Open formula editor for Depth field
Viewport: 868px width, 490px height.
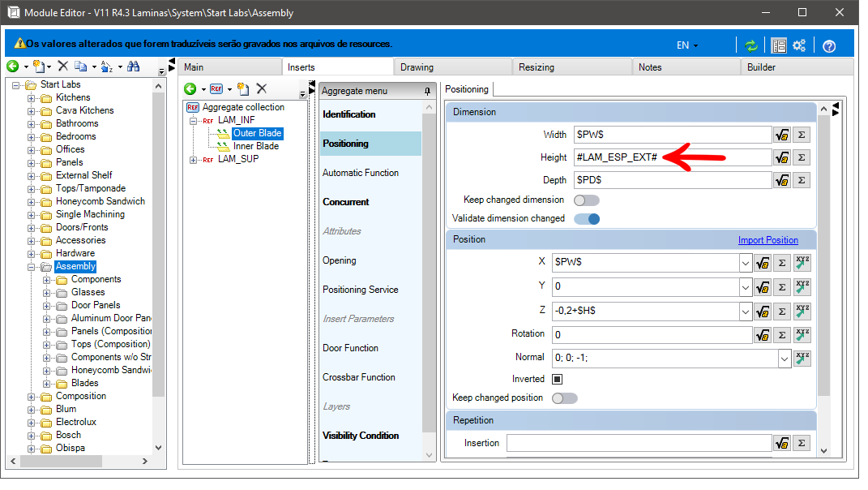(x=782, y=180)
